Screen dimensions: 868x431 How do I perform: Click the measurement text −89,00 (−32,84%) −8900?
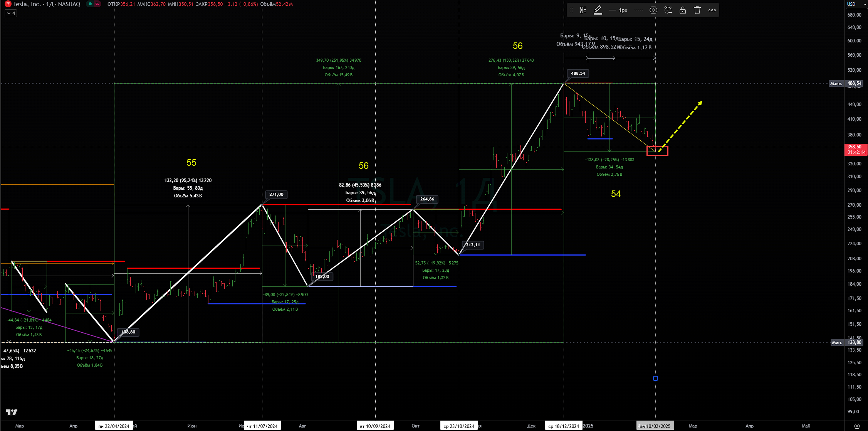tap(285, 295)
